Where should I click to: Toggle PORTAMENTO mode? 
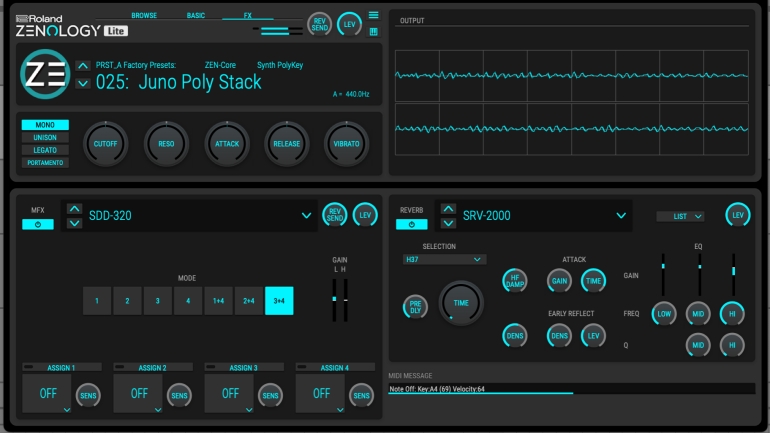pos(45,162)
